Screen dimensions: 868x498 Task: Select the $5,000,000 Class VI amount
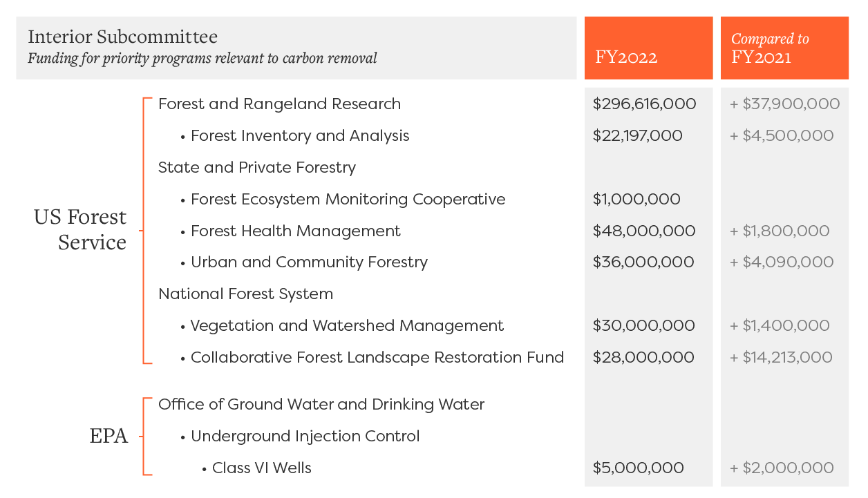pyautogui.click(x=639, y=468)
